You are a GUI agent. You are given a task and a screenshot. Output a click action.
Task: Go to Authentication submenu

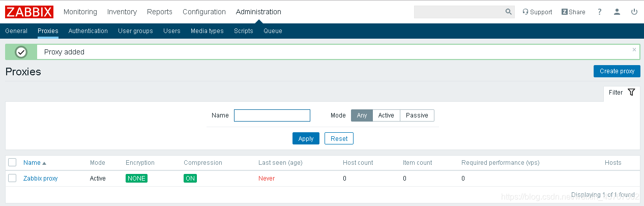coord(88,31)
